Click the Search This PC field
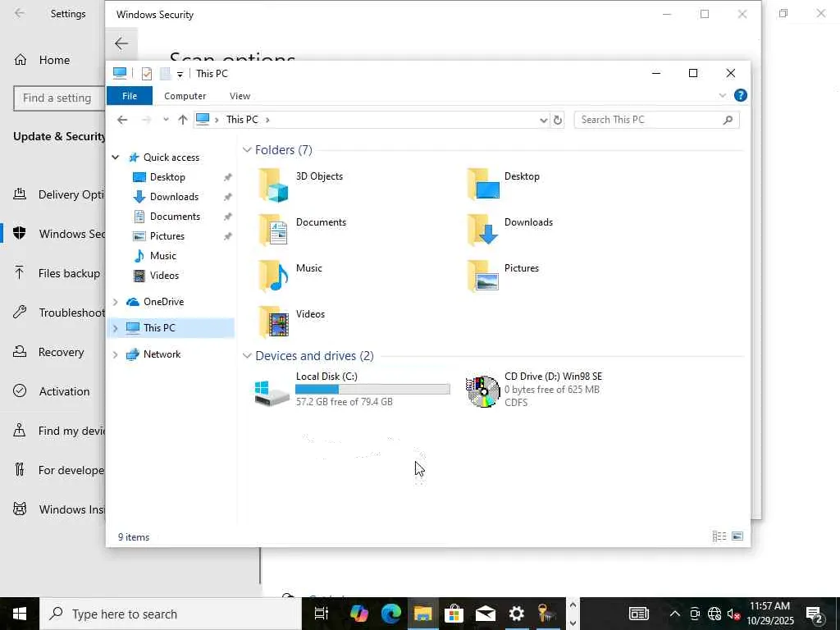The height and width of the screenshot is (630, 840). (x=656, y=120)
